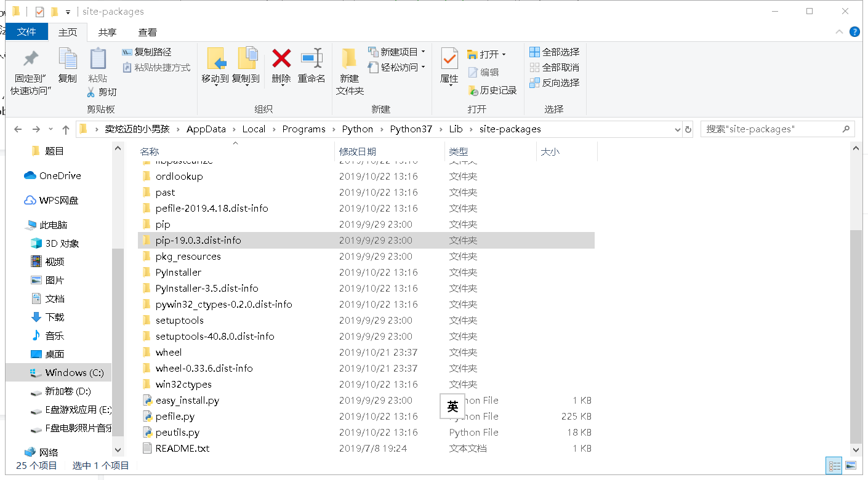The width and height of the screenshot is (868, 480).
Task: Select 新加卷 (D:) drive
Action: pyautogui.click(x=68, y=391)
